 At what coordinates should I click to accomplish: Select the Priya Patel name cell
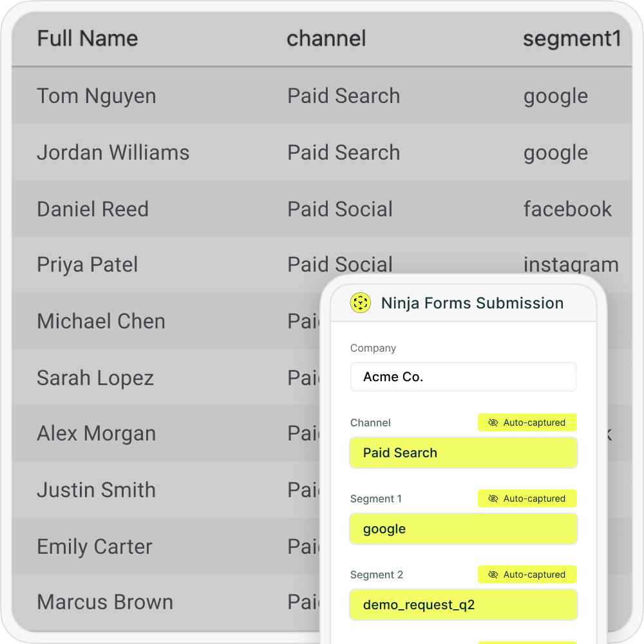87,265
